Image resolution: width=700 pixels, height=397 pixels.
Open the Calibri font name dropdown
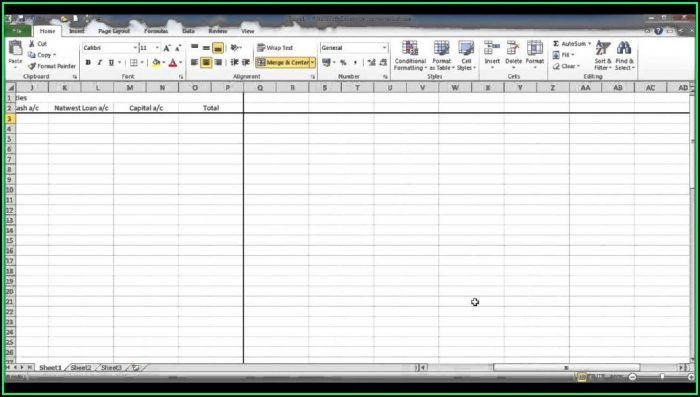click(135, 48)
